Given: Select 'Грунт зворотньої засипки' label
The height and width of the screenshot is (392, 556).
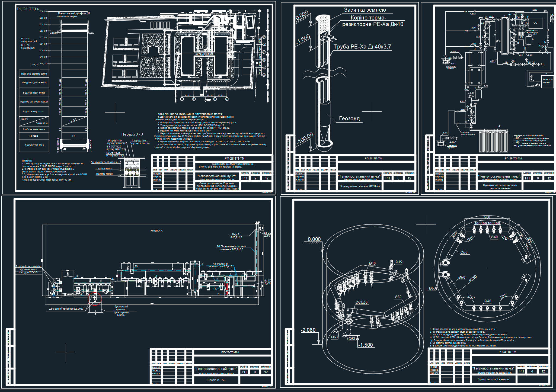Looking at the screenshot, I should coord(104,162).
